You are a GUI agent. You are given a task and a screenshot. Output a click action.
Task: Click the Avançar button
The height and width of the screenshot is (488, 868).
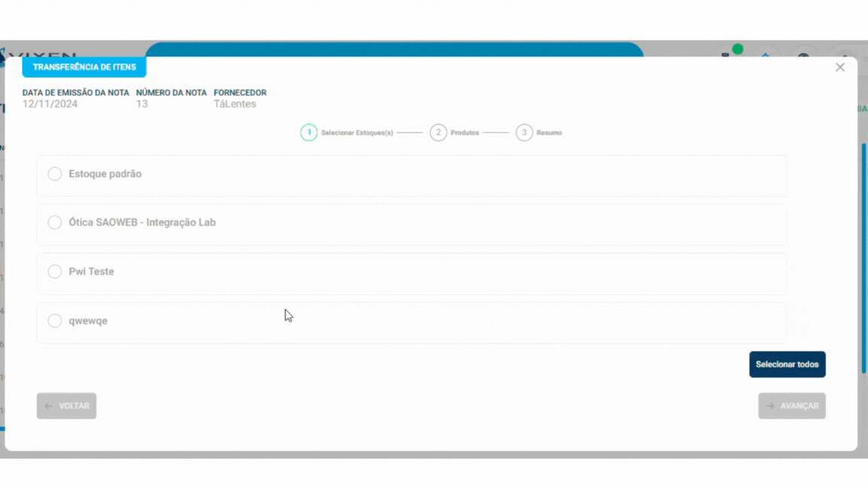pyautogui.click(x=792, y=405)
